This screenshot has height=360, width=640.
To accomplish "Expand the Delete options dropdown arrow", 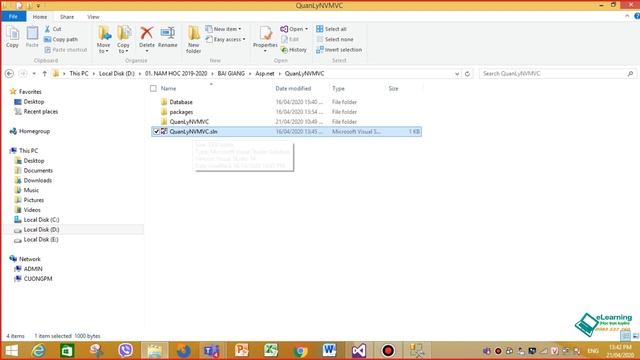I will (x=147, y=51).
